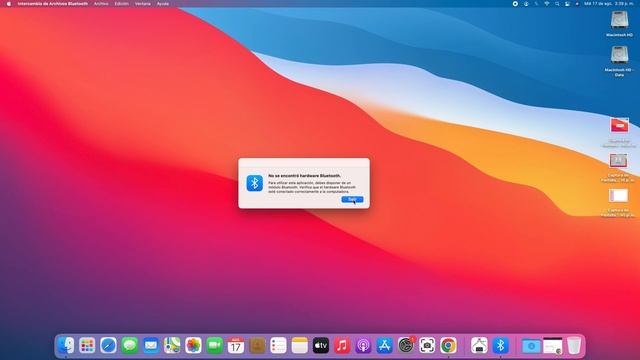Image resolution: width=640 pixels, height=360 pixels.
Task: Open Notes from the dock
Action: (x=300, y=346)
